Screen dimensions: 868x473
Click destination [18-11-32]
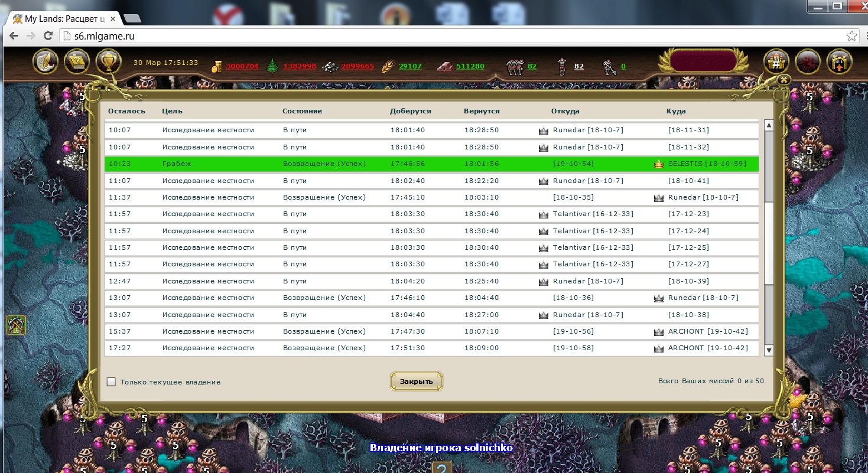pyautogui.click(x=688, y=147)
